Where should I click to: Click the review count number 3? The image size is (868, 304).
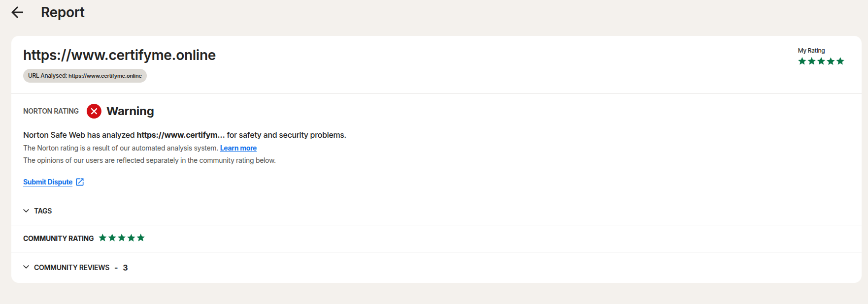[x=125, y=268]
